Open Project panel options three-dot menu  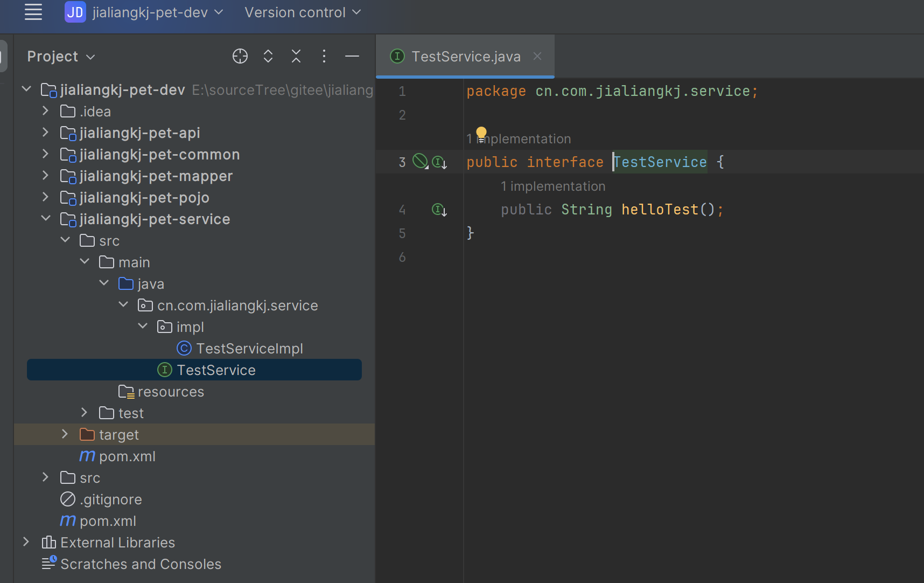coord(324,56)
